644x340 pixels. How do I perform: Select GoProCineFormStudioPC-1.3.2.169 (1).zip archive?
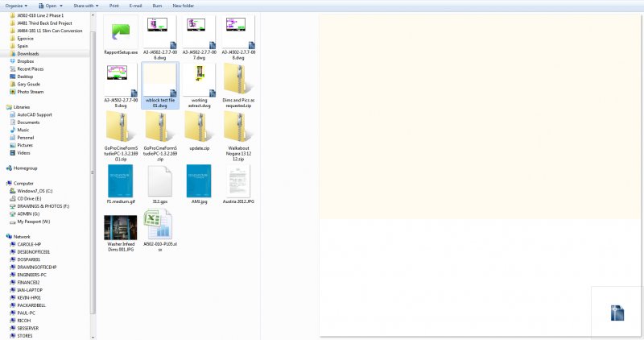click(x=121, y=136)
